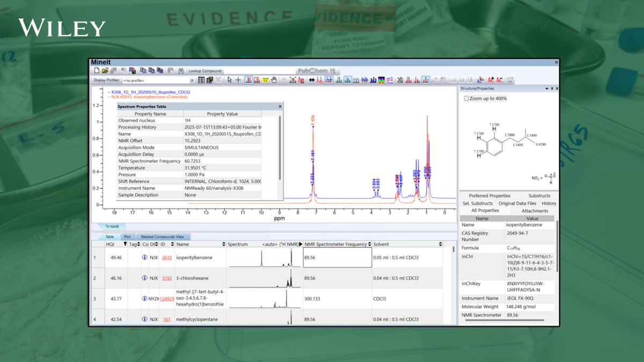Click info icon in methylcyclopentane row
Image resolution: width=644 pixels, height=362 pixels.
pos(144,320)
